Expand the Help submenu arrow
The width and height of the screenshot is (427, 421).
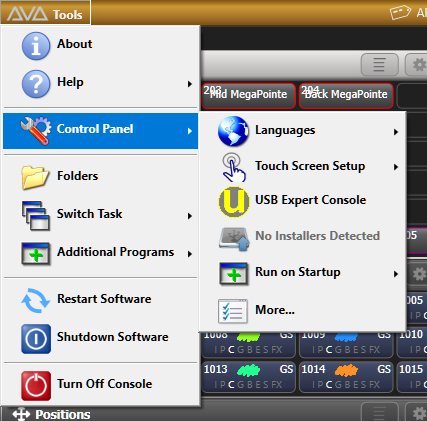[x=190, y=84]
